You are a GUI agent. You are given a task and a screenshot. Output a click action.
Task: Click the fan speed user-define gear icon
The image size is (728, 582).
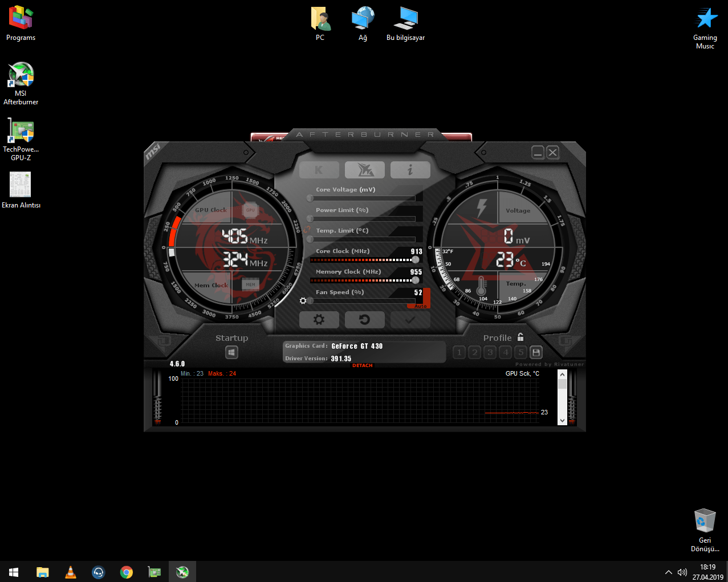[303, 301]
